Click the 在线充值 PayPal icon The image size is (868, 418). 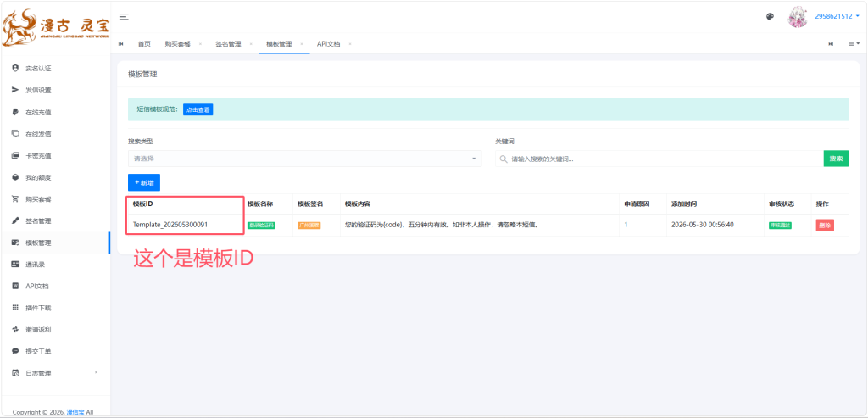click(15, 112)
